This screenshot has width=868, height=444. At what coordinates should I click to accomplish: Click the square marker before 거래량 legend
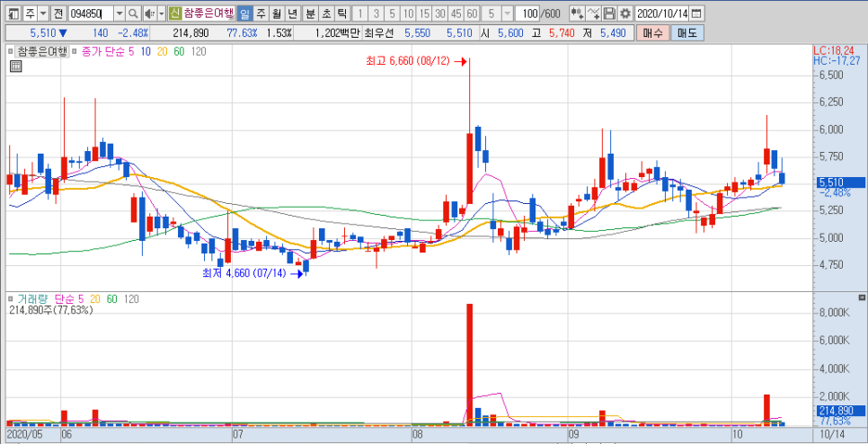click(12, 299)
